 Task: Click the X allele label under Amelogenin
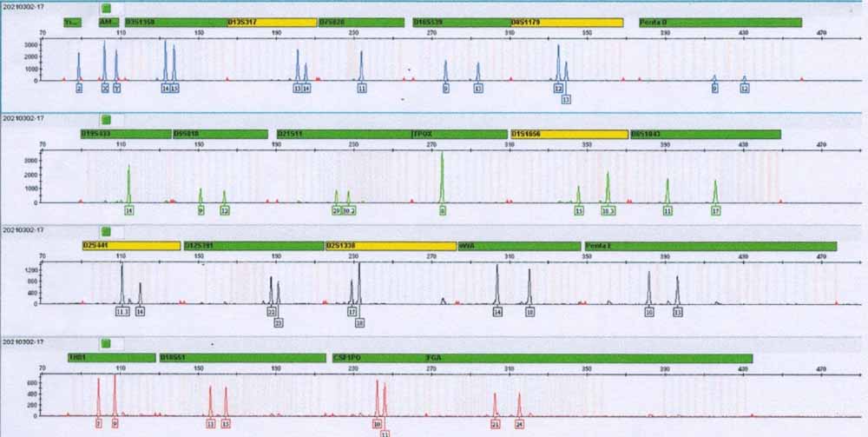[105, 89]
